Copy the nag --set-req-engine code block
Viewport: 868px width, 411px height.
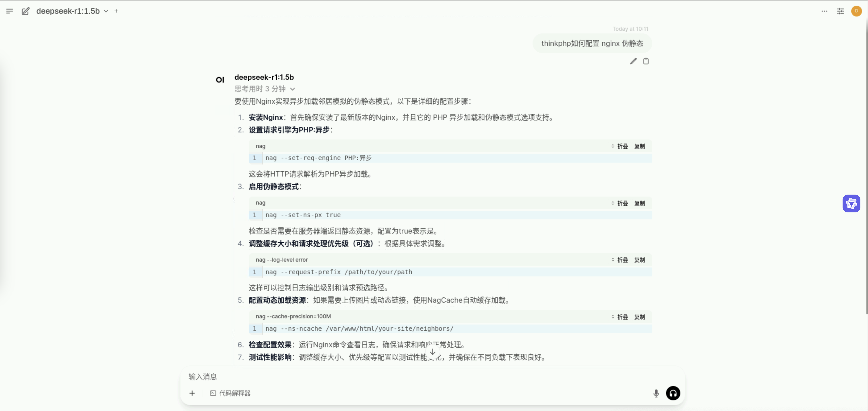click(x=640, y=146)
